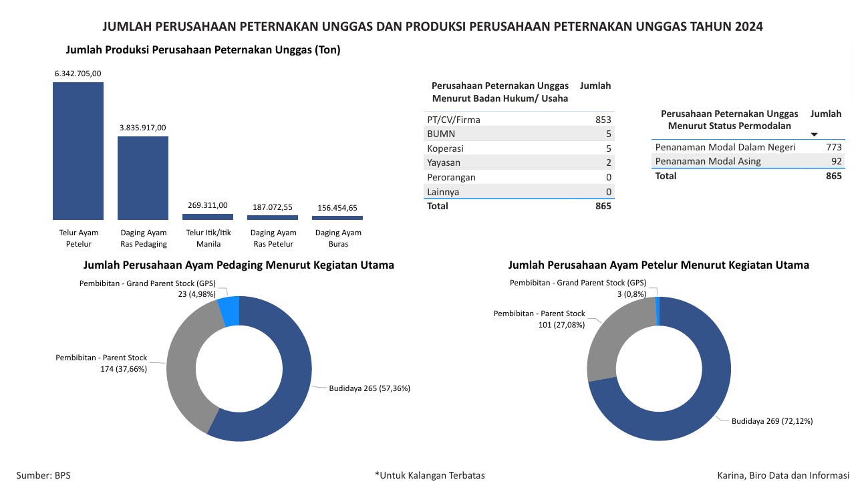Click Status Permodalan column header
868x502 pixels.
(x=729, y=120)
